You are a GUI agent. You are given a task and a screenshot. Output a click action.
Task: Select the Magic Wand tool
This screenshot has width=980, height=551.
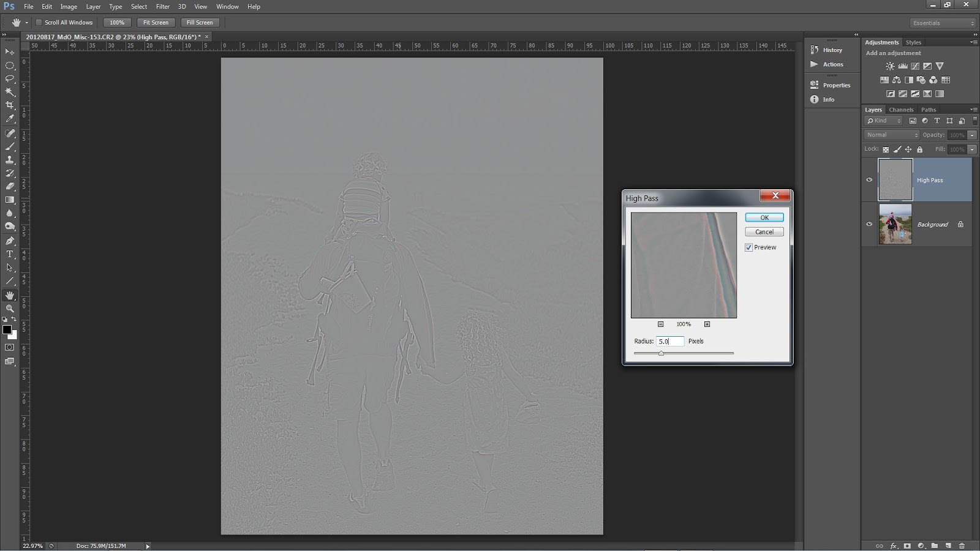point(10,92)
